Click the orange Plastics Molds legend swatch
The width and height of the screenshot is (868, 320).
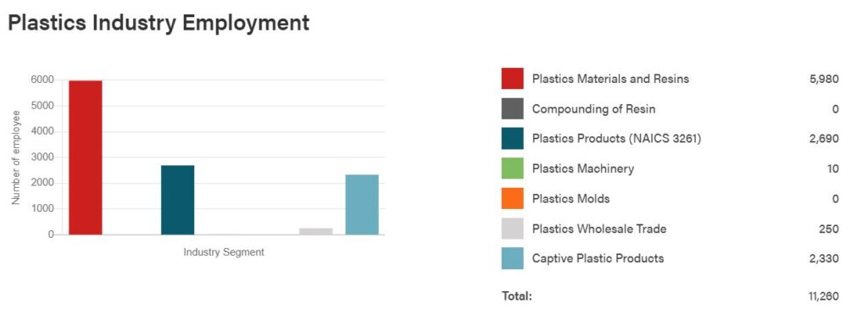click(512, 198)
